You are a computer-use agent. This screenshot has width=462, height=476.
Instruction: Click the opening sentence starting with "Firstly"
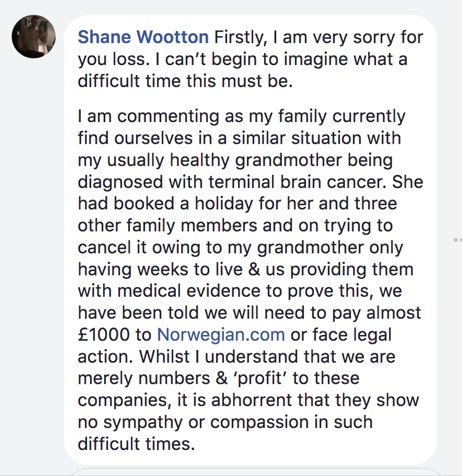coord(319,38)
